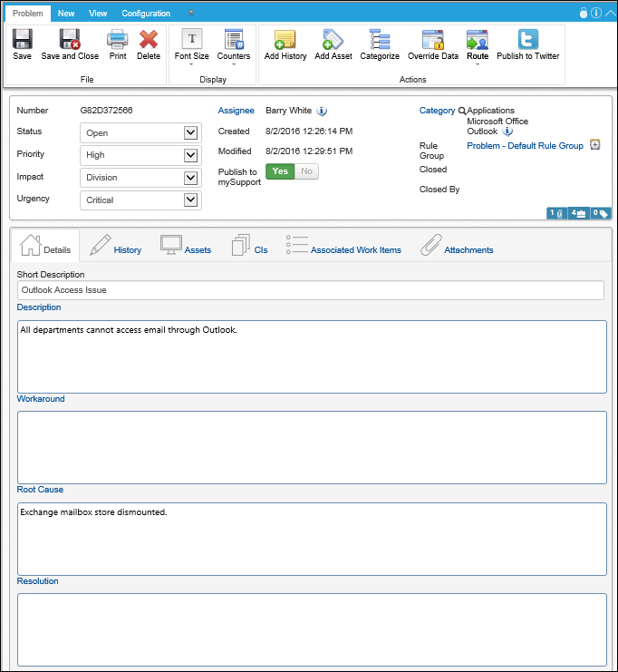Click the Add Asset icon

333,39
